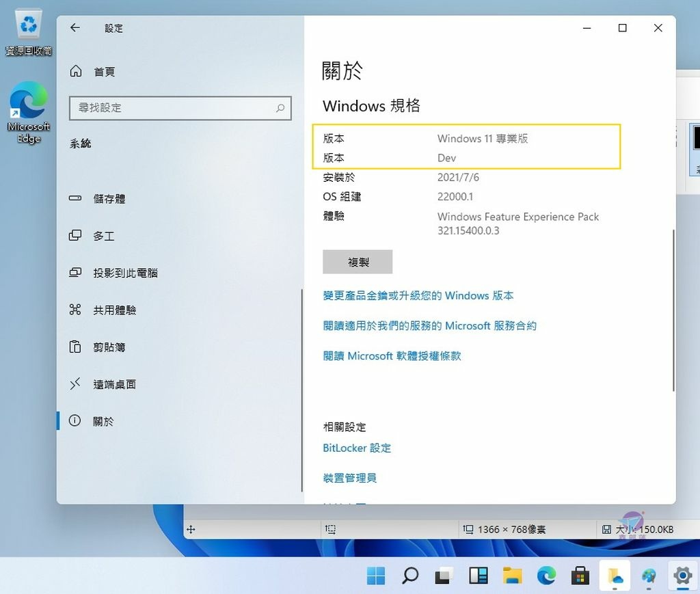Click the "OS 組建" label
The width and height of the screenshot is (700, 594).
point(342,196)
